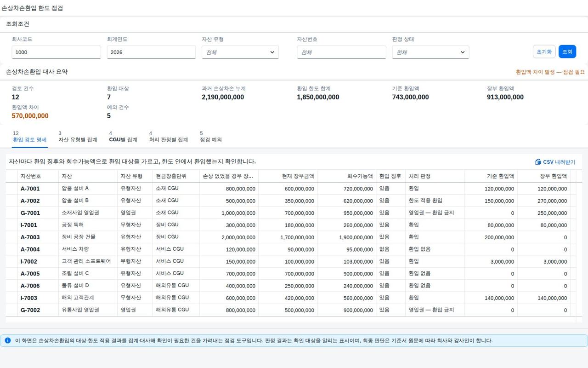This screenshot has width=588, height=368.
Task: Click the 회수가능액 column header
Action: point(347,176)
